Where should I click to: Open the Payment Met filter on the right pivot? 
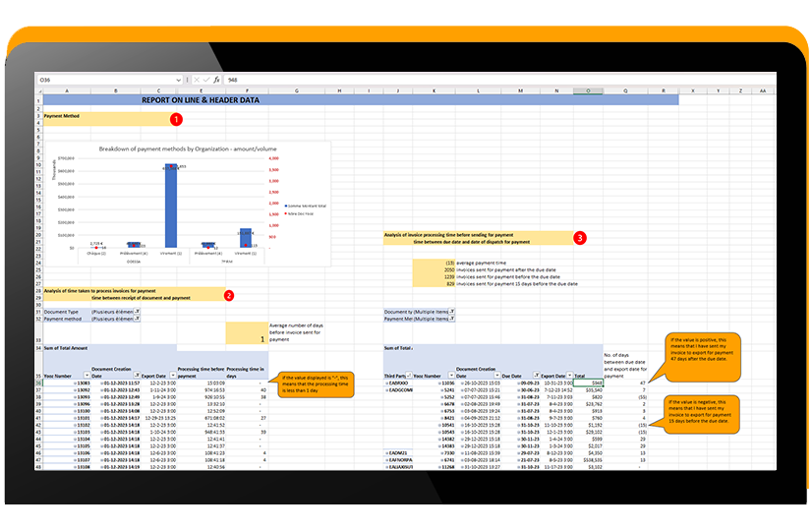[x=452, y=319]
